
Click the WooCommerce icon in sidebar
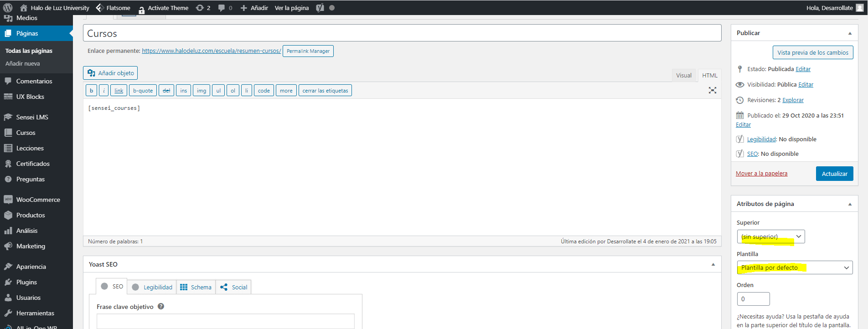click(x=8, y=200)
